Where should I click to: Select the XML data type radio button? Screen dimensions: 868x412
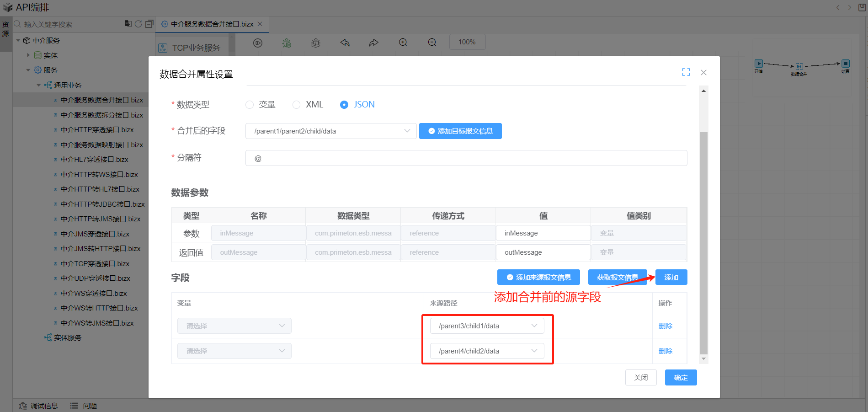(x=297, y=105)
